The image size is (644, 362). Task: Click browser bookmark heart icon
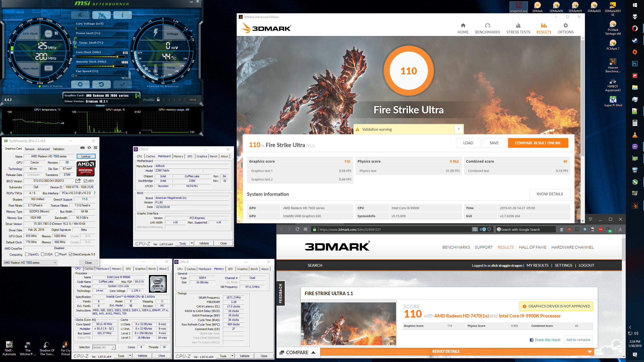pyautogui.click(x=489, y=229)
